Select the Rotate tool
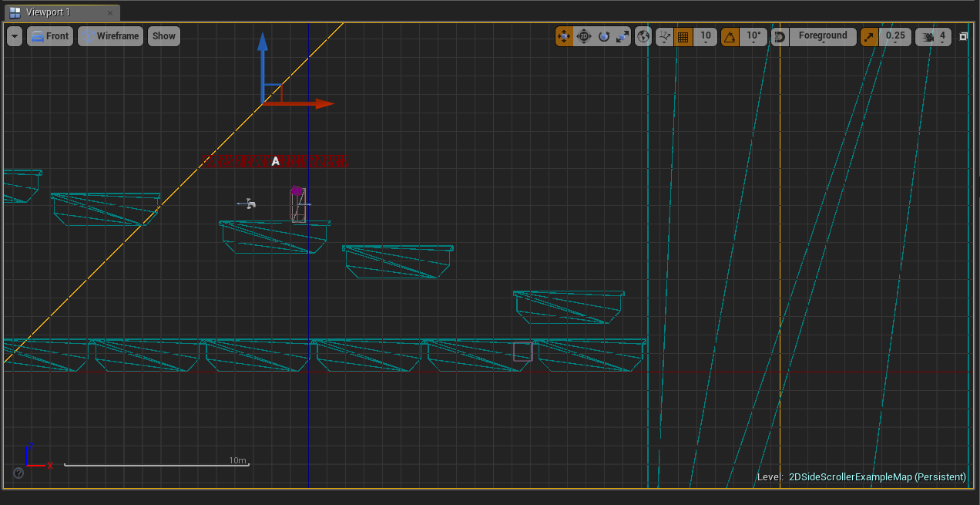The height and width of the screenshot is (505, 980). pos(604,36)
